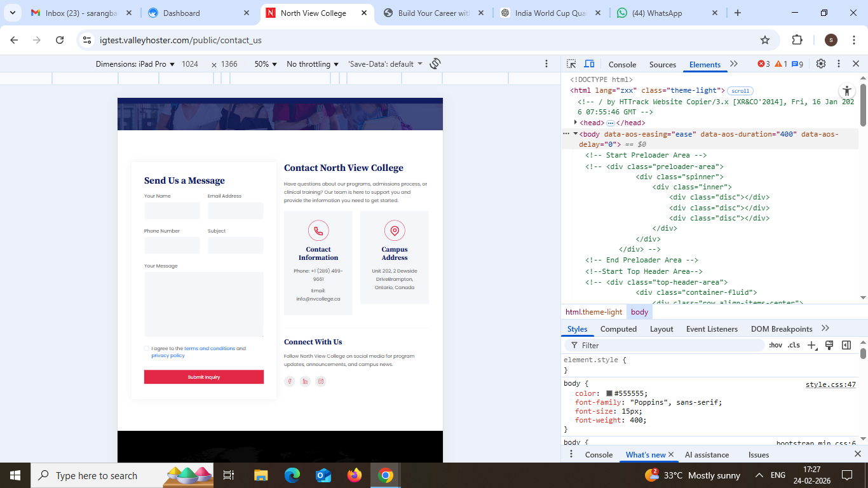Open privacy policy link
868x488 pixels.
point(168,355)
